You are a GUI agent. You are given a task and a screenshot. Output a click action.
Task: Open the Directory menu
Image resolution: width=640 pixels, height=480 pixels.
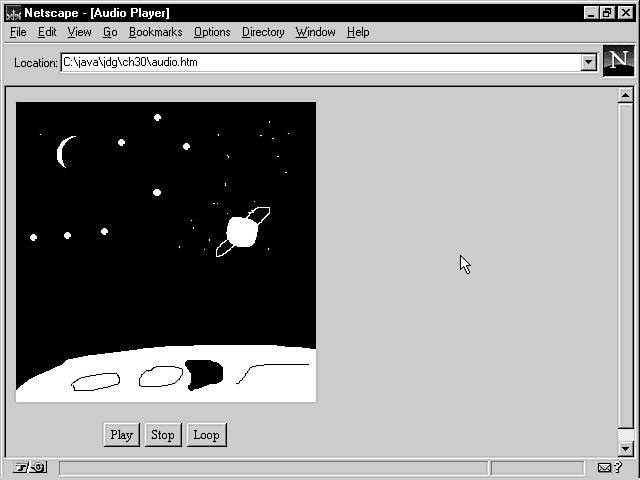point(263,32)
